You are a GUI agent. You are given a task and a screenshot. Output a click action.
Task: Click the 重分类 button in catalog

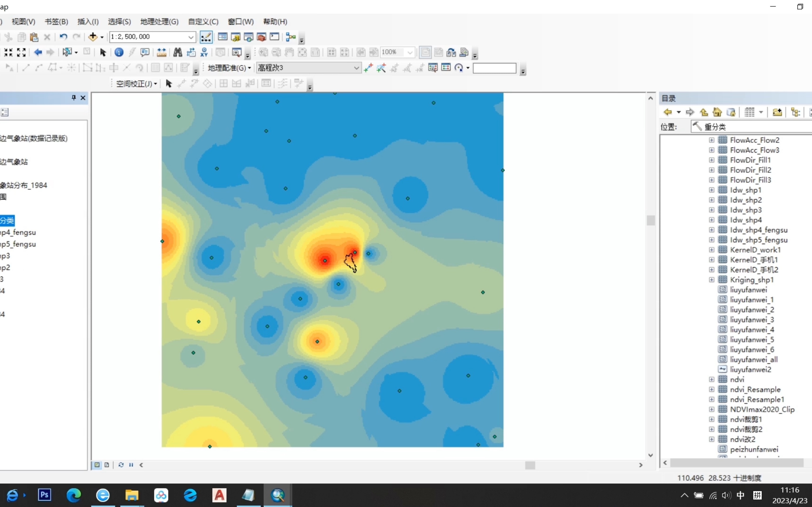(x=714, y=127)
